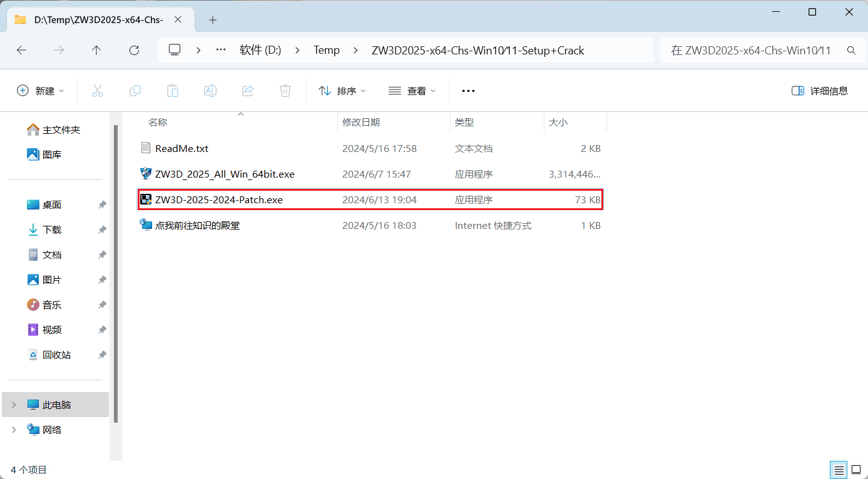Expand chevron after Temp in address bar
Screen dimensions: 868x479
pos(356,50)
